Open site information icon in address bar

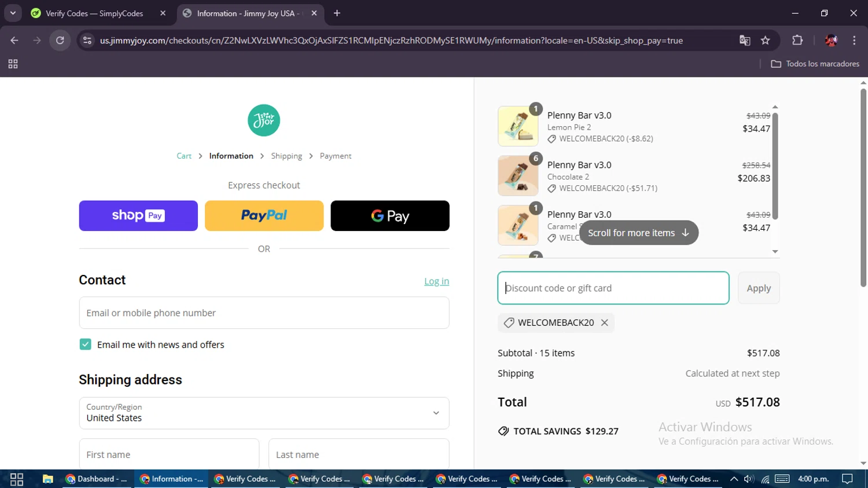click(x=87, y=41)
